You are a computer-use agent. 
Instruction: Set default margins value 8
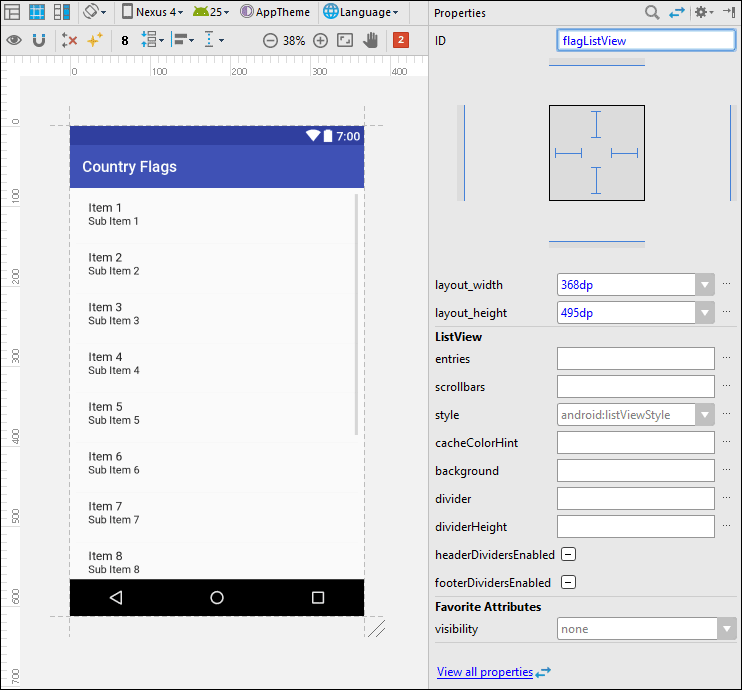124,41
